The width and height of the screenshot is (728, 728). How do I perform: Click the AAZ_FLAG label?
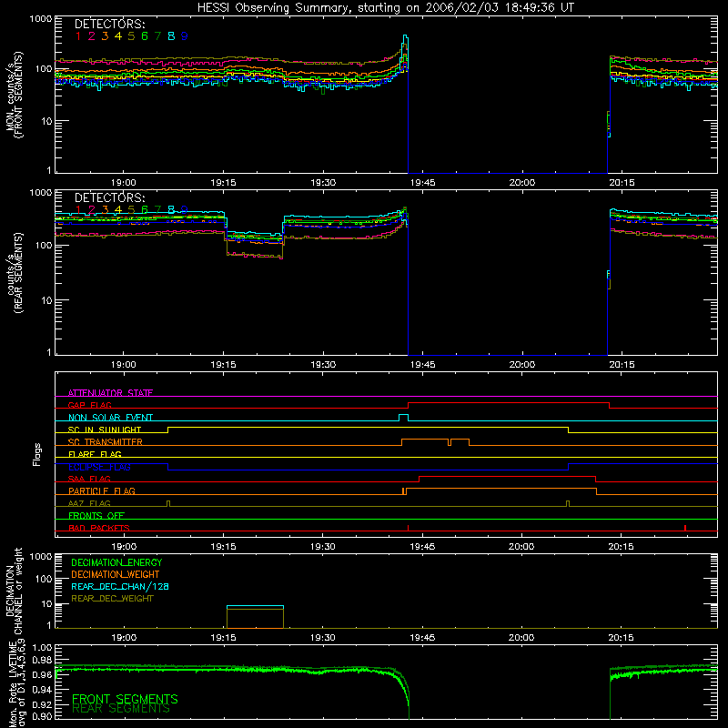tap(89, 503)
